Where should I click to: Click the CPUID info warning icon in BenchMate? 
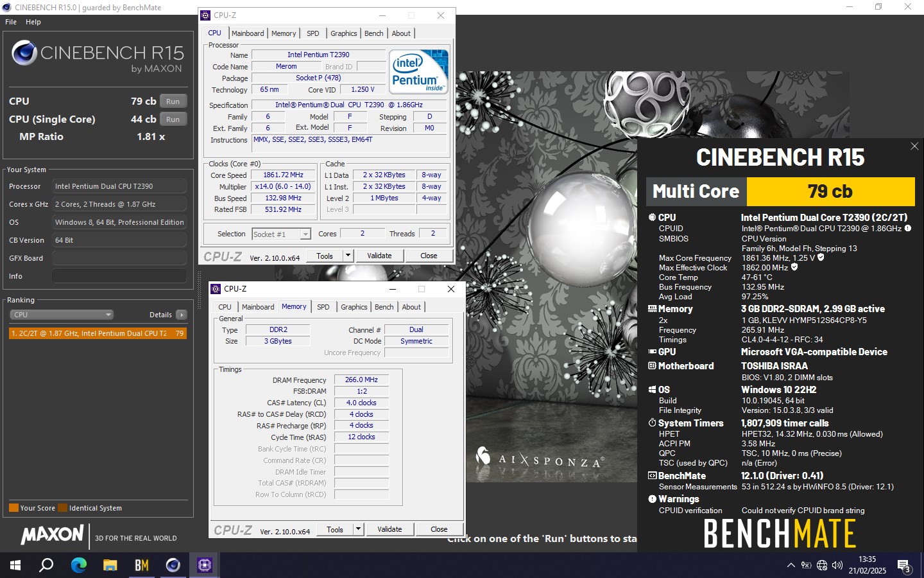pos(908,228)
